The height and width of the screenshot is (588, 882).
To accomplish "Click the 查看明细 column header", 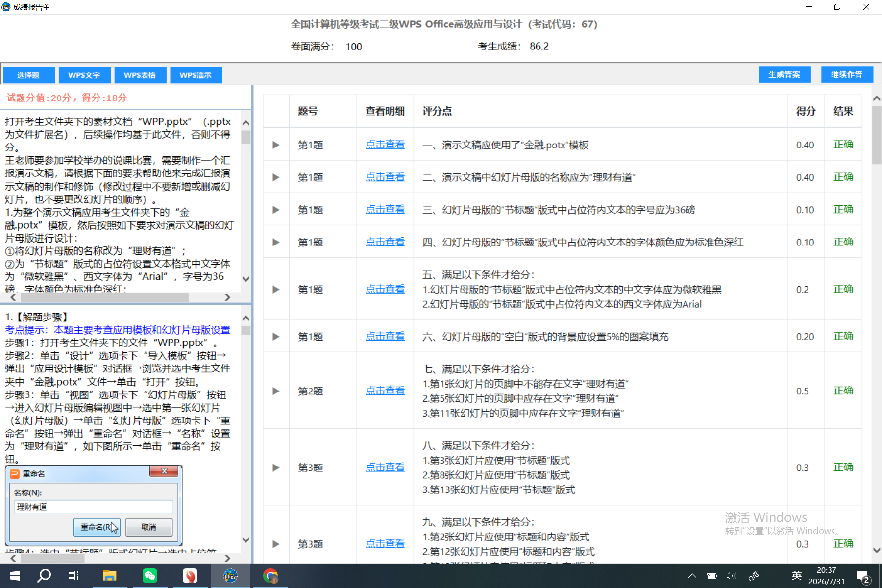I will coord(385,112).
